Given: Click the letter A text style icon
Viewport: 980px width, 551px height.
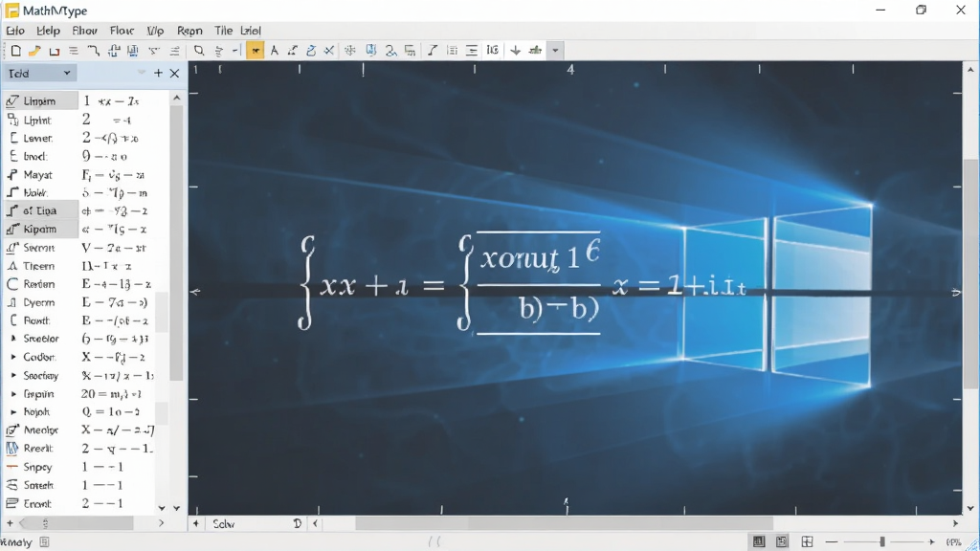Looking at the screenshot, I should coord(275,51).
